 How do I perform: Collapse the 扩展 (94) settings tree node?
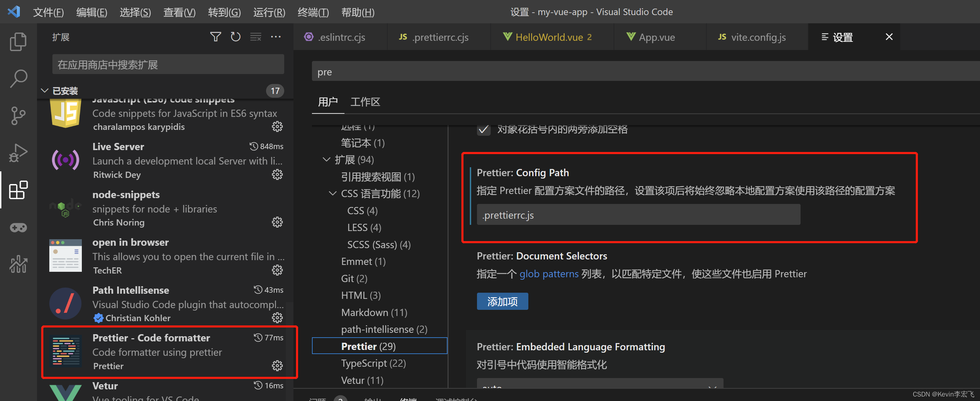click(326, 160)
